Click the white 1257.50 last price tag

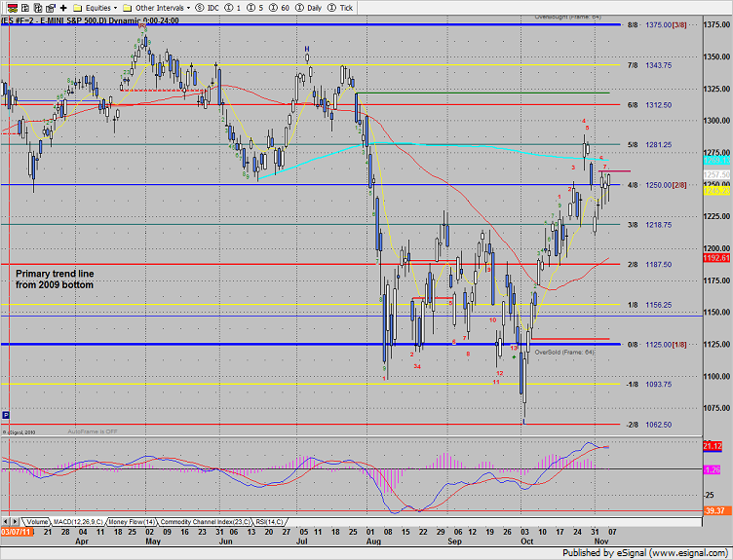[x=716, y=174]
